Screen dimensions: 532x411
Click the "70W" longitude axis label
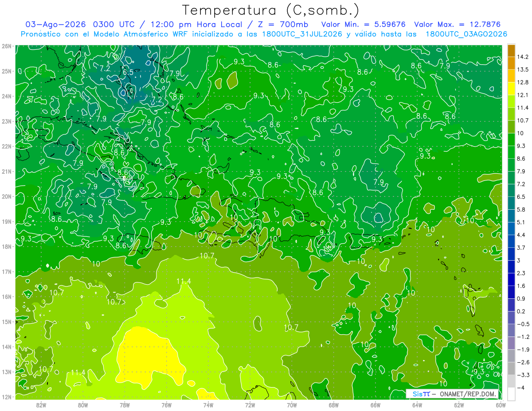[292, 405]
